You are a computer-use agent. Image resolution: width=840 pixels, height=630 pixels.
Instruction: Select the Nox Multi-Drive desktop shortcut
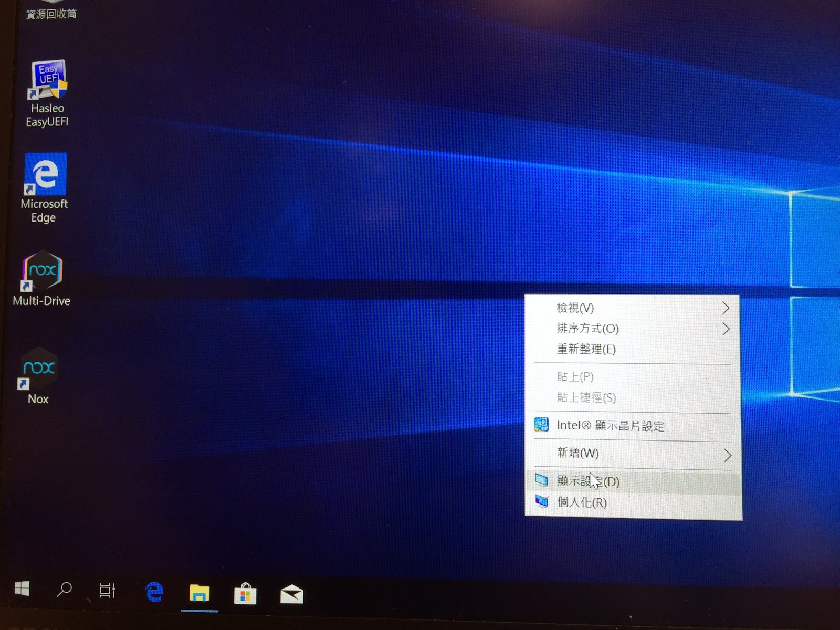tap(41, 279)
